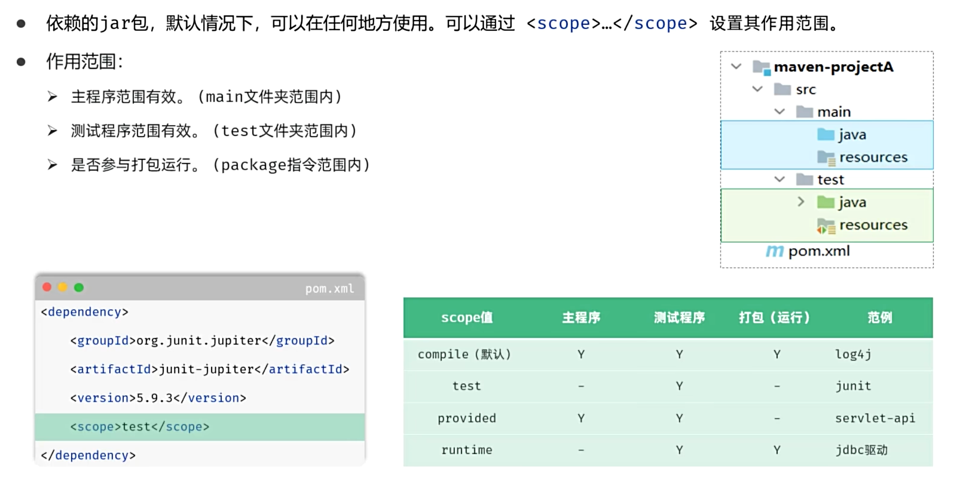The image size is (980, 486).
Task: Click the maven-projectA module folder icon
Action: pyautogui.click(x=761, y=67)
